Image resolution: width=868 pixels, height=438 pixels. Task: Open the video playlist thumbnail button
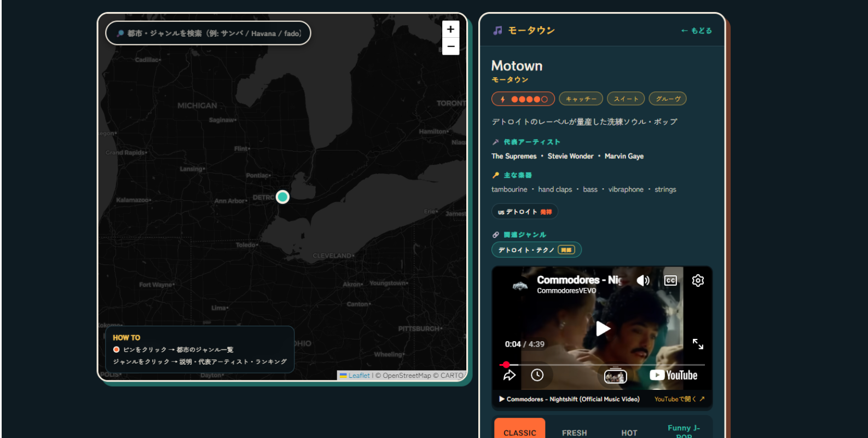615,376
